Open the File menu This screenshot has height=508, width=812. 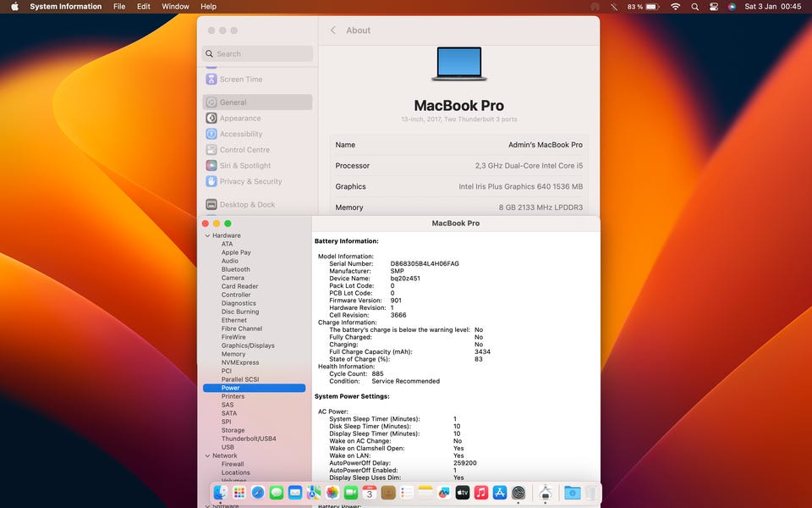(x=119, y=7)
